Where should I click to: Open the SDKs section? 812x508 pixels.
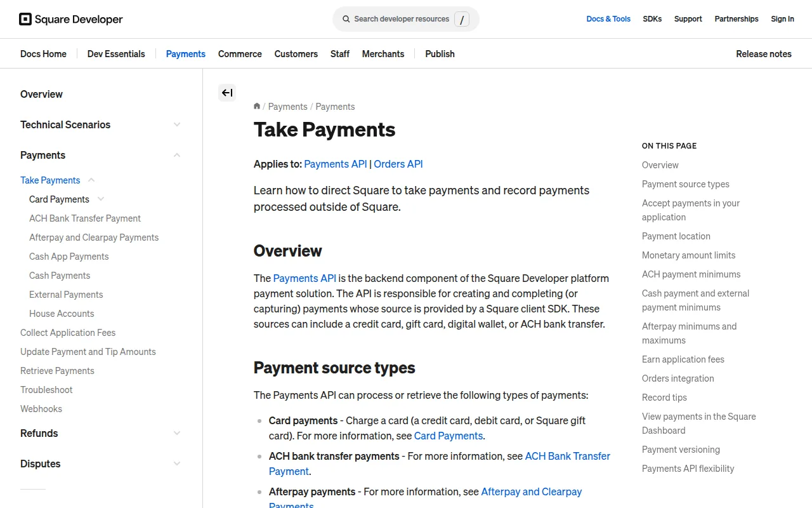click(652, 19)
